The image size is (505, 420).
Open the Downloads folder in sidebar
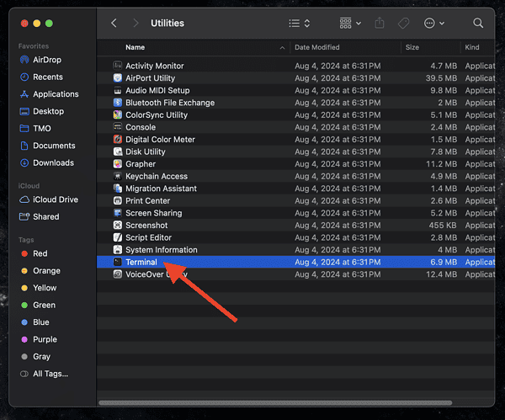(x=53, y=162)
